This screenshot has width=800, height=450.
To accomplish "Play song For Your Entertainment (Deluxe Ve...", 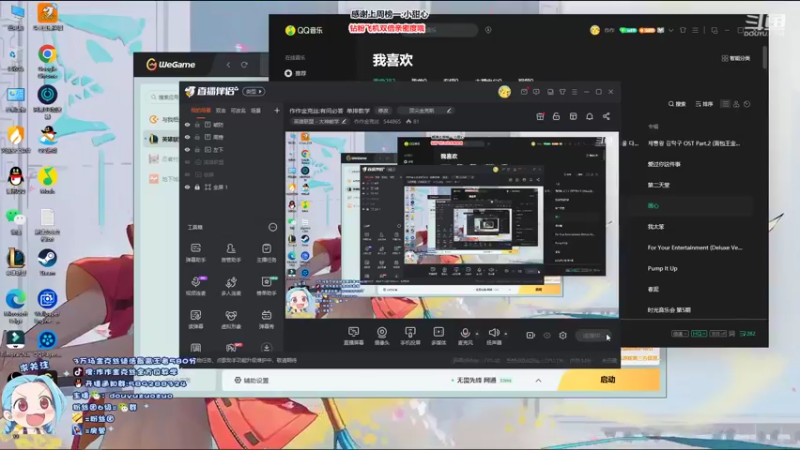I will click(x=694, y=247).
